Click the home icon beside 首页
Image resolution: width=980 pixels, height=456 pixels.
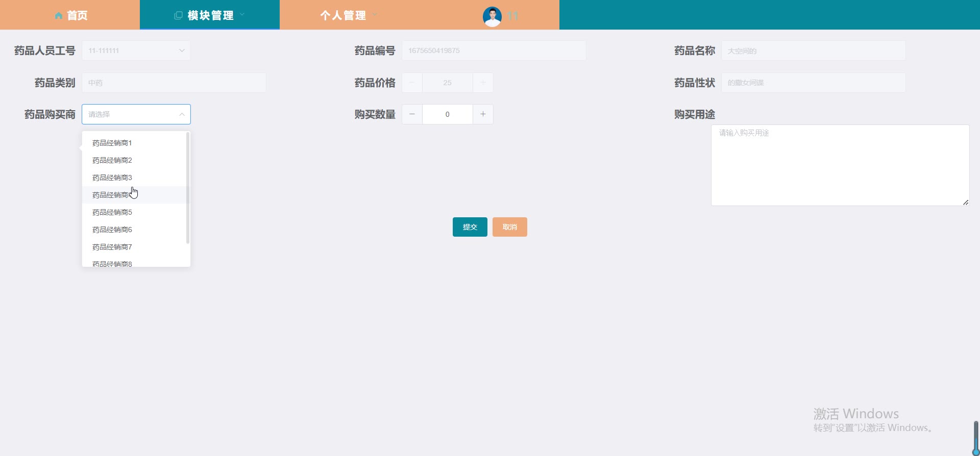59,16
